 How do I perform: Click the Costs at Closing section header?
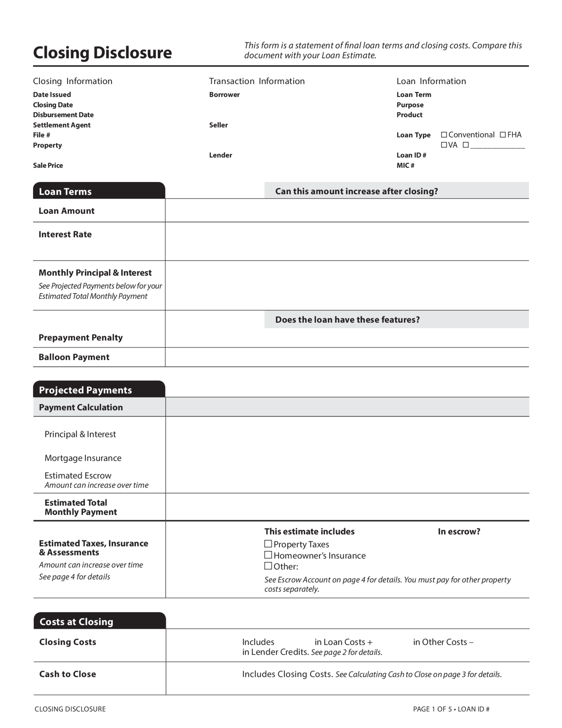(x=100, y=621)
